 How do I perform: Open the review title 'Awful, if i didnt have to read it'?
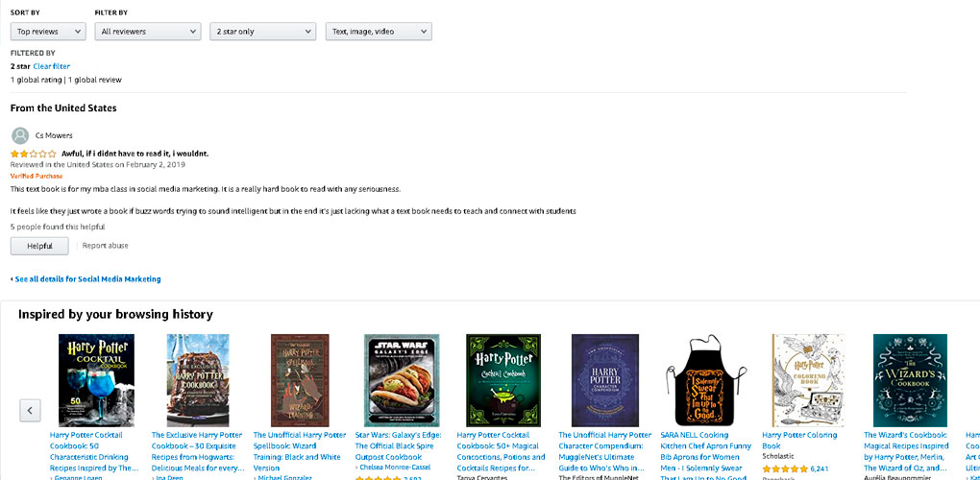click(135, 154)
